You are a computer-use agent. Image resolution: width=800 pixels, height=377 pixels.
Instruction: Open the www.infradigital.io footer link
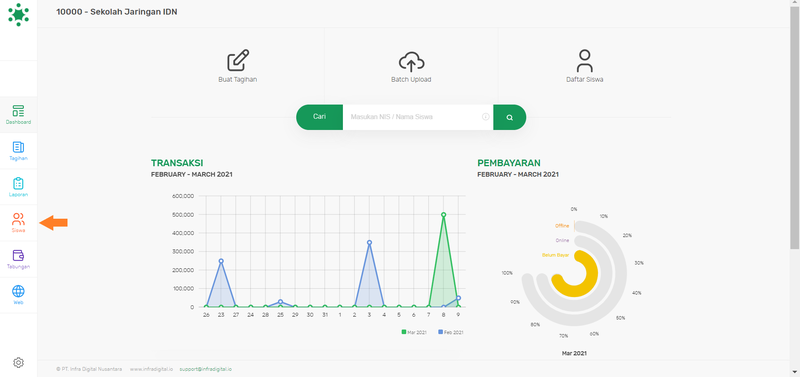tap(152, 369)
